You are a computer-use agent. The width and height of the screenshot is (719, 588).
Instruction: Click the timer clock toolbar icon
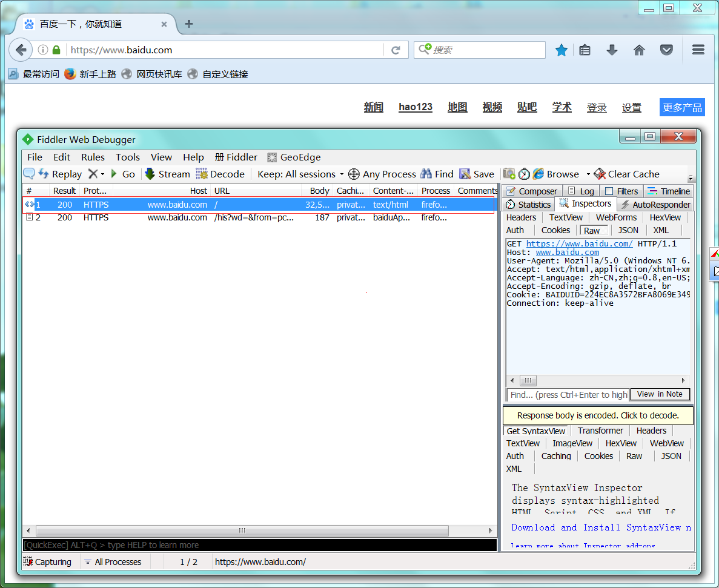pos(524,174)
